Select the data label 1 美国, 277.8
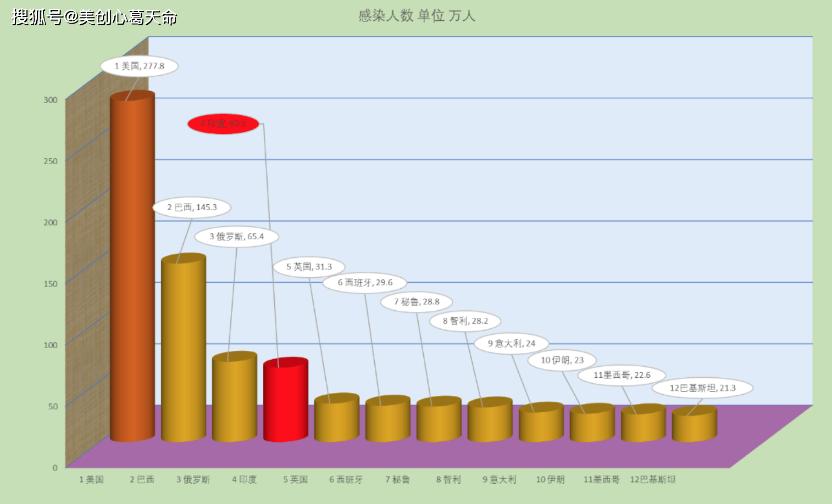This screenshot has height=504, width=832. coord(139,66)
